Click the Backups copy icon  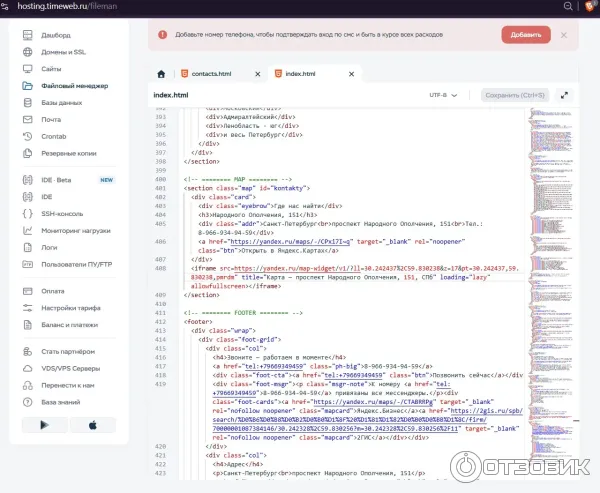coord(28,153)
